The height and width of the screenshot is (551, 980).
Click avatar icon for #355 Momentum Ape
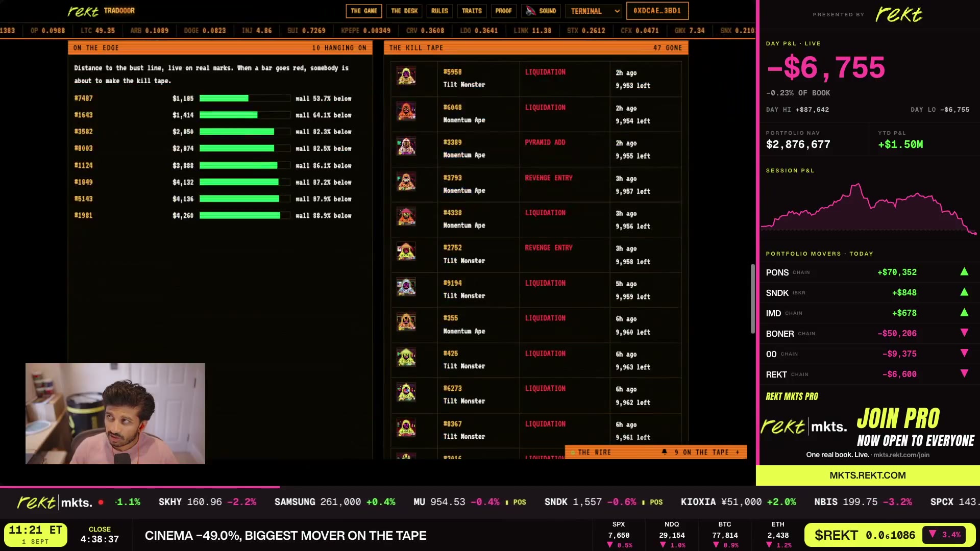pos(406,323)
